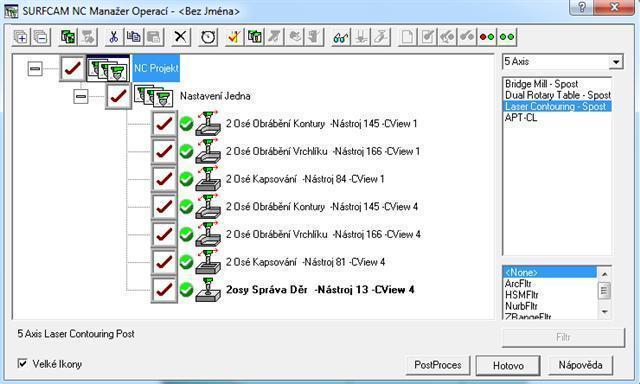Click the PostProces button
This screenshot has width=640, height=384.
[x=438, y=365]
